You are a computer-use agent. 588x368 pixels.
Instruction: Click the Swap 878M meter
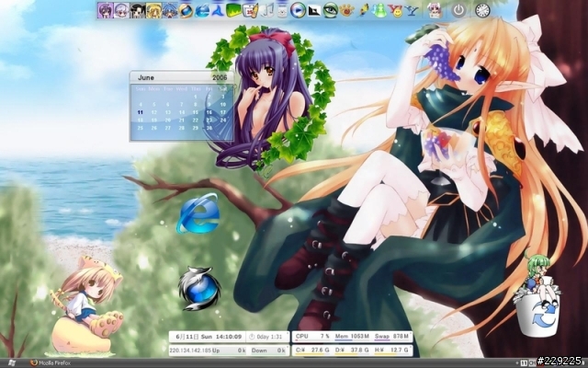[x=391, y=337]
